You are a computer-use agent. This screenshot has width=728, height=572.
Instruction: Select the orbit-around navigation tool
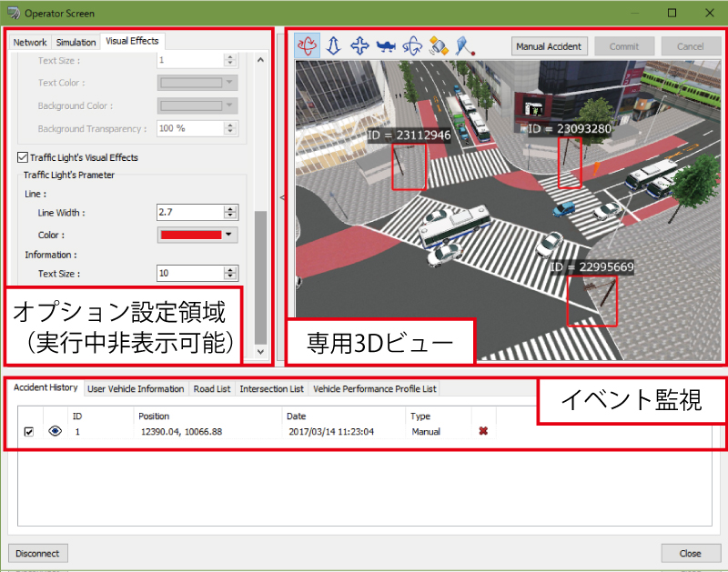[x=412, y=45]
